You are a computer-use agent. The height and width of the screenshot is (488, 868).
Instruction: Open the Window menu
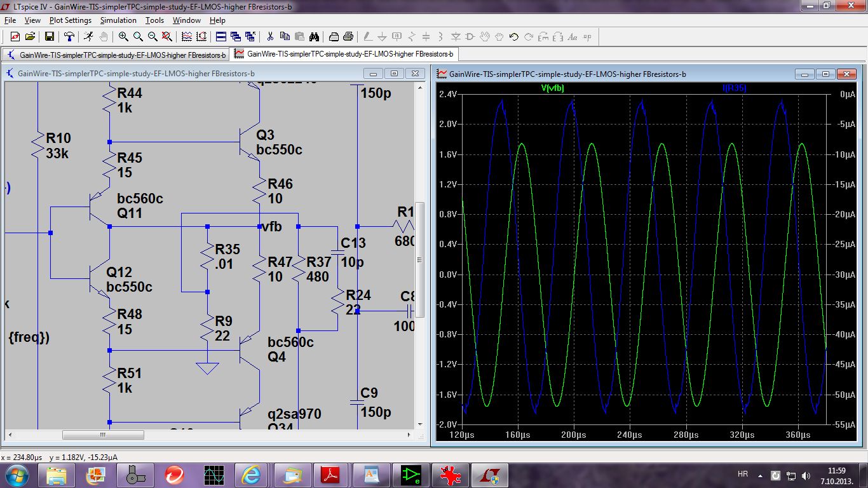coord(187,20)
